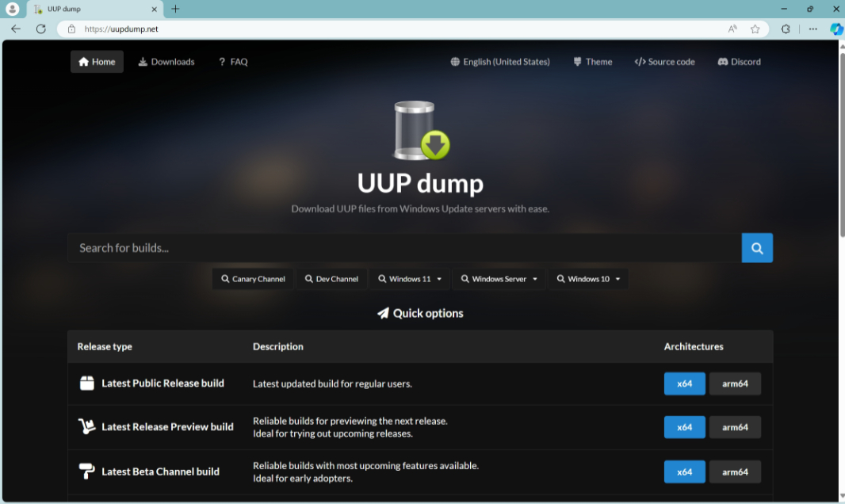Expand the Windows 10 dropdown
This screenshot has width=845, height=504.
[x=588, y=279]
